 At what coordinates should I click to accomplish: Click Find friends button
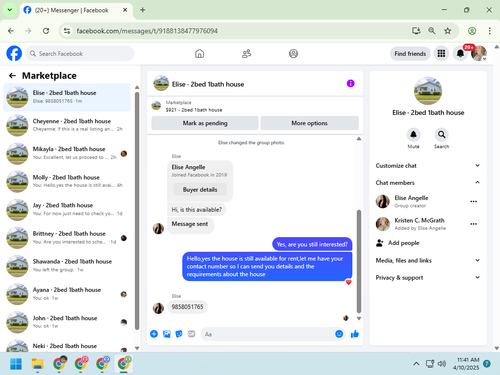[x=410, y=53]
